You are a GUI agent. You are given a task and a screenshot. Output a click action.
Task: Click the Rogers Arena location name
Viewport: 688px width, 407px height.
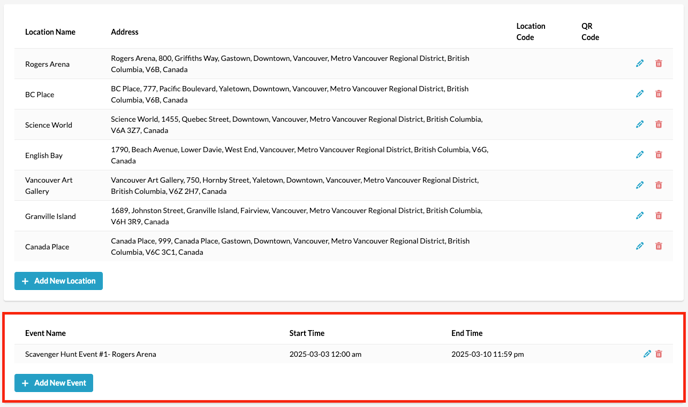click(x=47, y=64)
